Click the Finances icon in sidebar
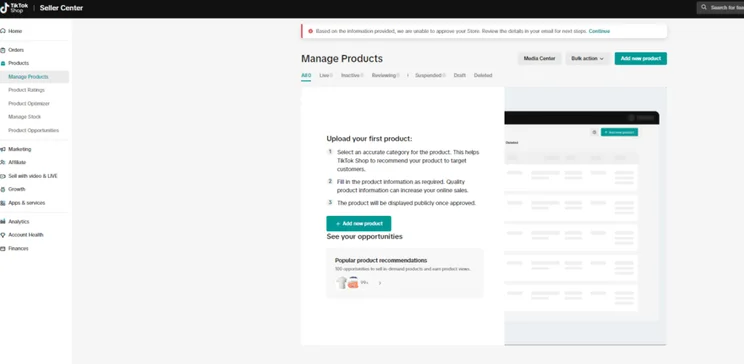Viewport: 744px width, 364px height. pyautogui.click(x=3, y=249)
